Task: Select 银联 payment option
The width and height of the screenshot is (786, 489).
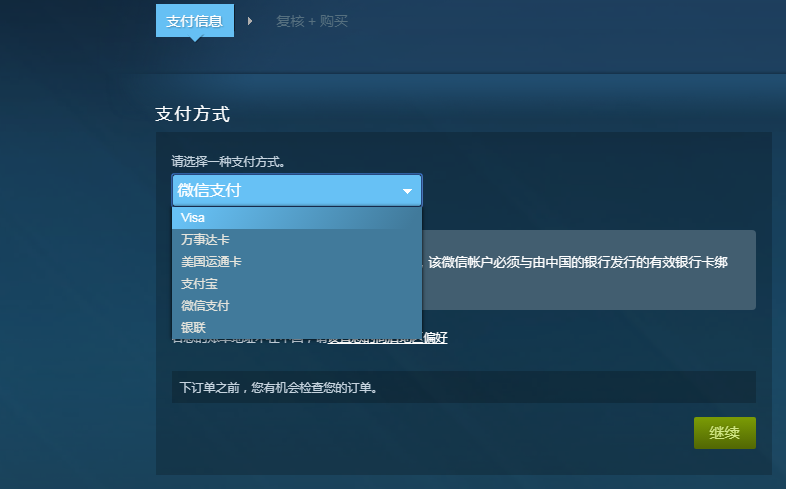Action: [297, 328]
